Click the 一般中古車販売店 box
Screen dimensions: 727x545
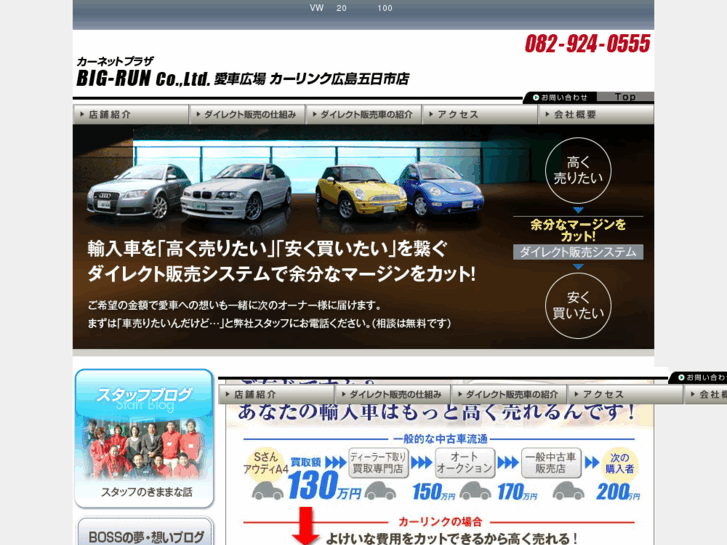(550, 462)
